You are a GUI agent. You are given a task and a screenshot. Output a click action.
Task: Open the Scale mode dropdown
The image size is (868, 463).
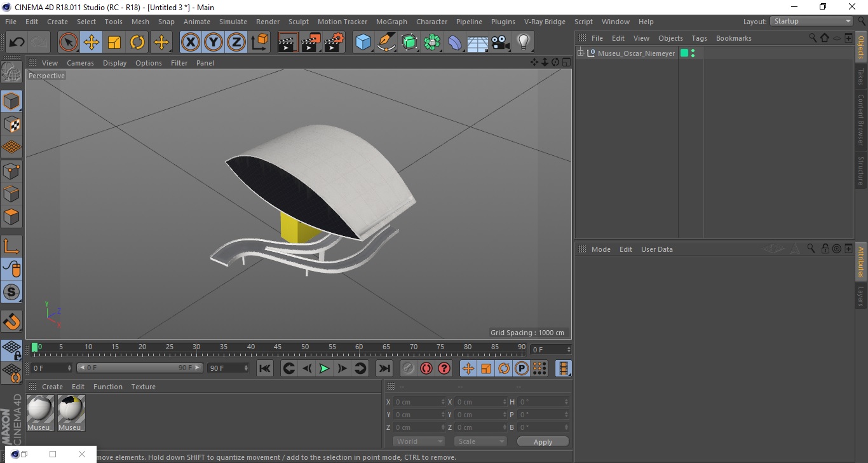pos(480,441)
